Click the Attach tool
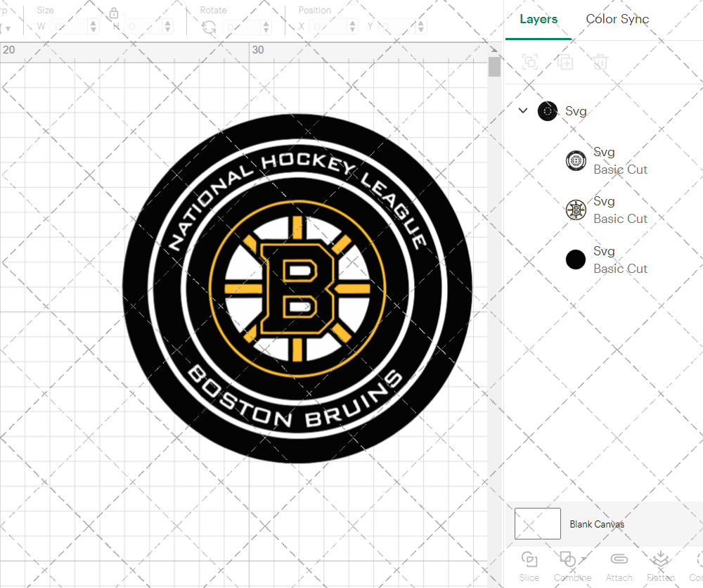This screenshot has width=703, height=588. click(x=619, y=567)
